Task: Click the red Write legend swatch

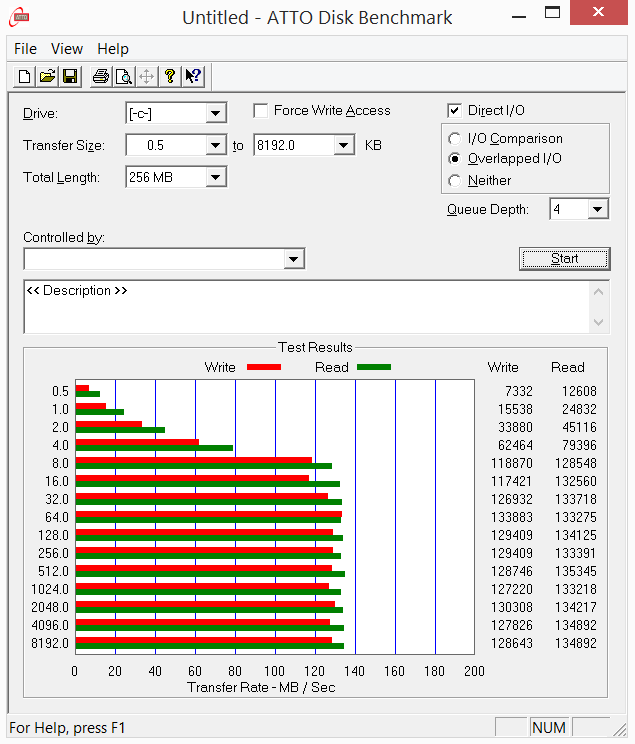Action: pyautogui.click(x=264, y=367)
